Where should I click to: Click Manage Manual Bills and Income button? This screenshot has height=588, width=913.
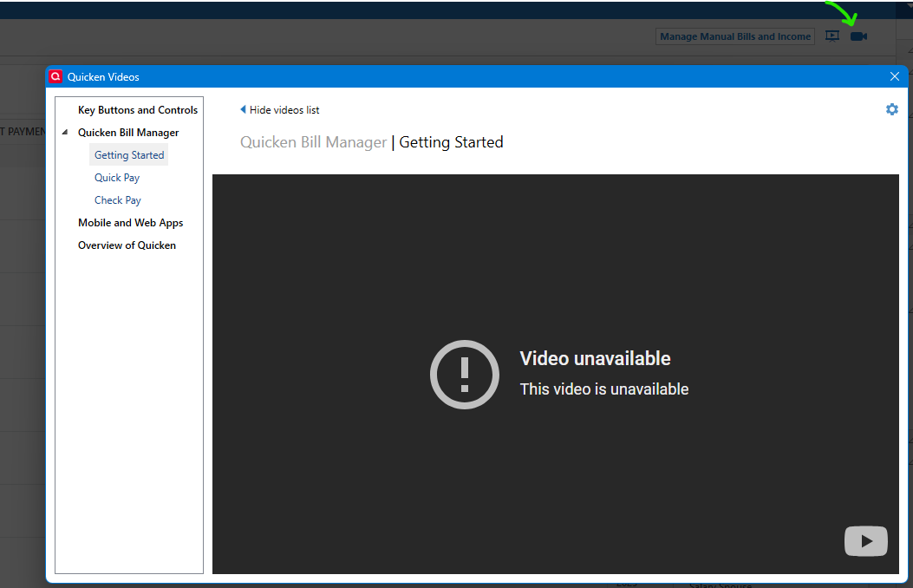735,36
